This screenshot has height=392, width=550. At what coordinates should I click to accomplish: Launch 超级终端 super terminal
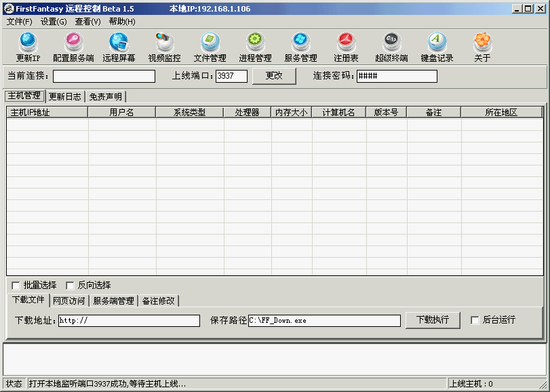click(x=391, y=46)
